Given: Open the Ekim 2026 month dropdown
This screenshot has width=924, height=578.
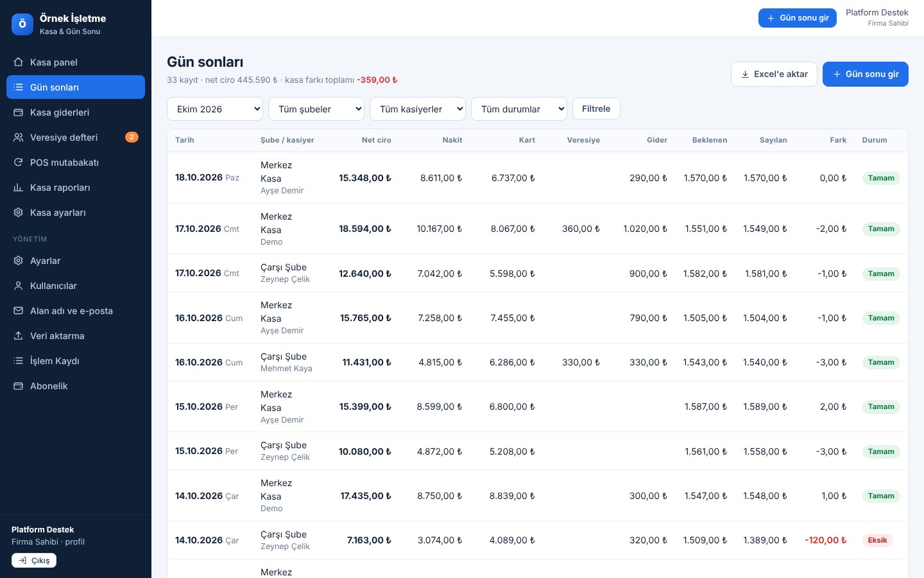Looking at the screenshot, I should pos(215,109).
